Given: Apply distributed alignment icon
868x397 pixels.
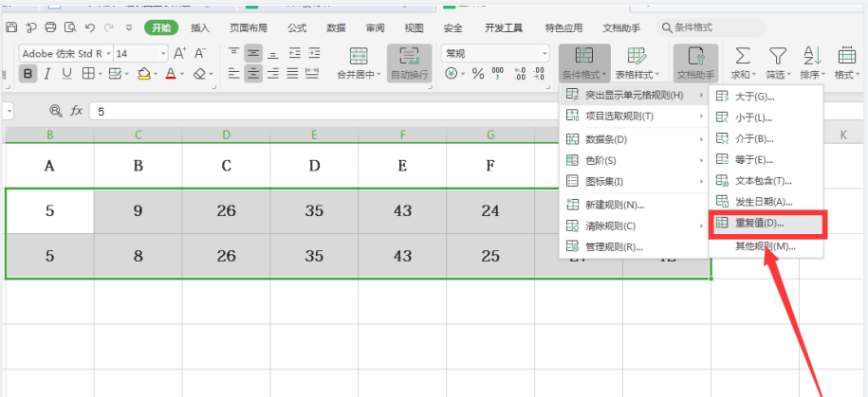Looking at the screenshot, I should (312, 73).
